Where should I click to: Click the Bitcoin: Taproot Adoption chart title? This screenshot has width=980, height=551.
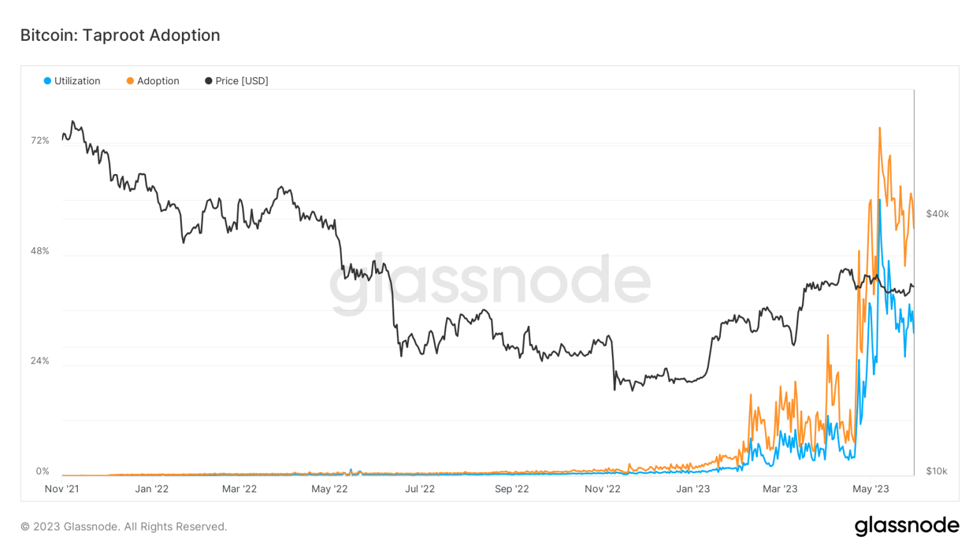pyautogui.click(x=120, y=35)
